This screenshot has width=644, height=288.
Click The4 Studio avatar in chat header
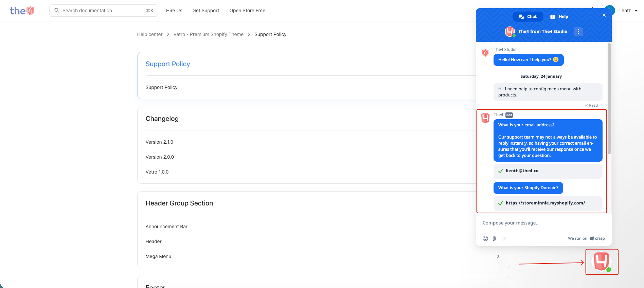[x=510, y=32]
